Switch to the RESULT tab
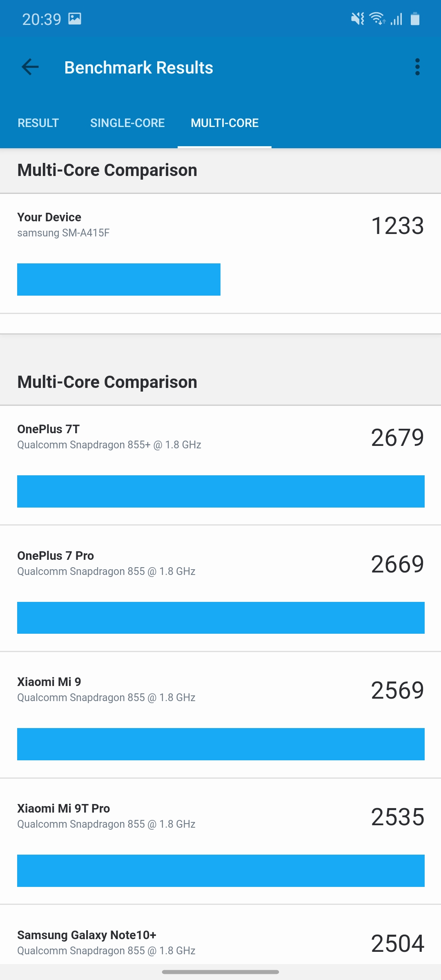Image resolution: width=441 pixels, height=980 pixels. coord(38,123)
